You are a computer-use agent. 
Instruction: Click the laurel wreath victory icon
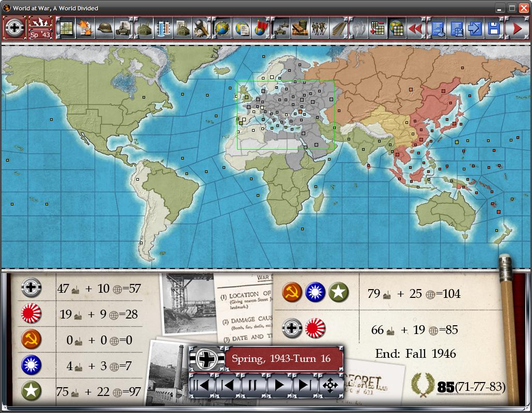(423, 385)
